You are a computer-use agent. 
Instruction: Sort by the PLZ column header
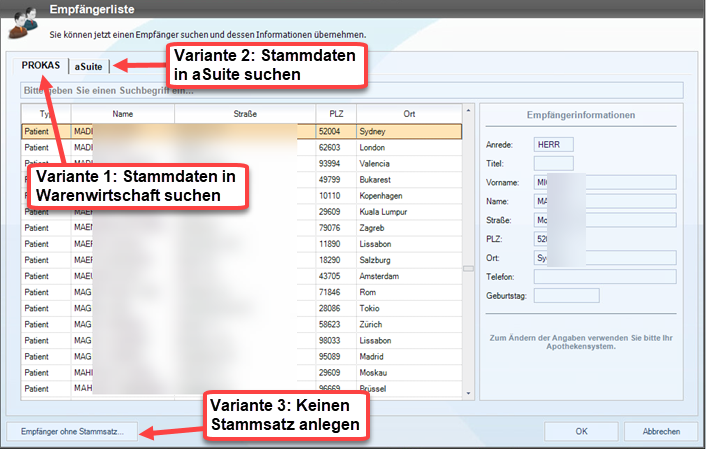click(x=335, y=114)
